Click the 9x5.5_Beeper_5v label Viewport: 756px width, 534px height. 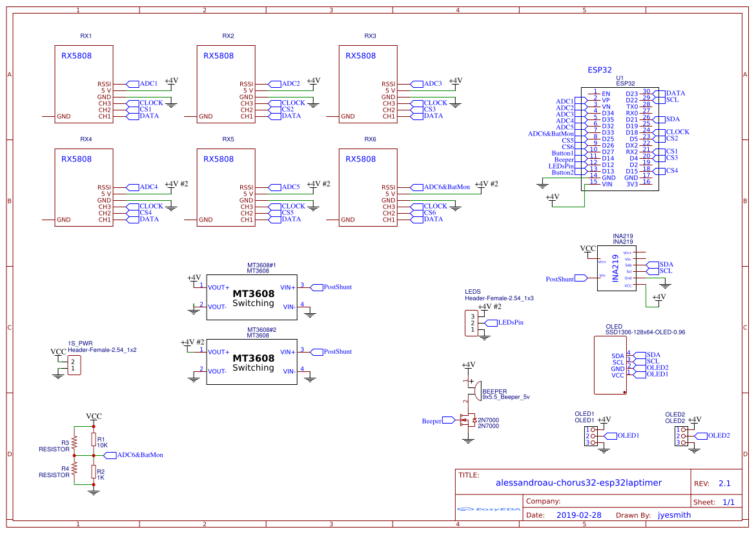pos(506,398)
